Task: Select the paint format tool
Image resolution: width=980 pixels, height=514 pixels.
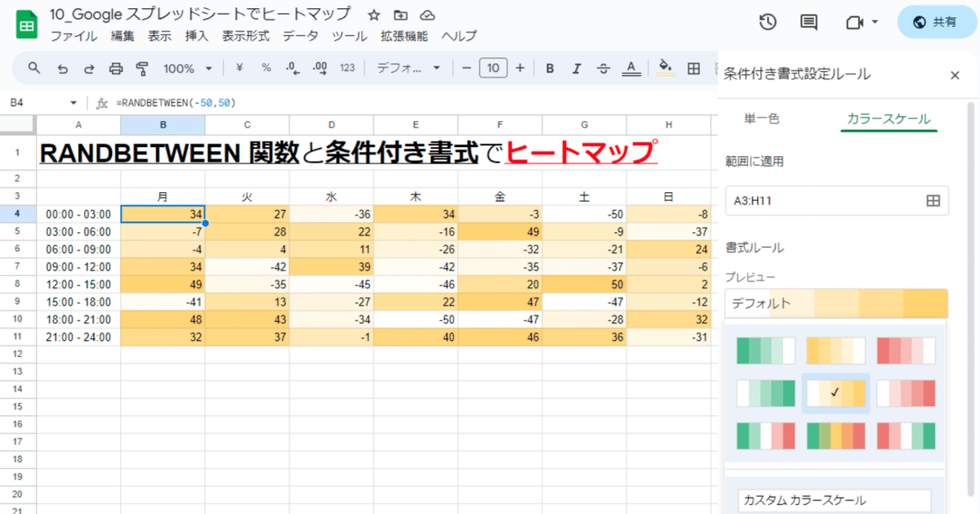Action: [142, 68]
